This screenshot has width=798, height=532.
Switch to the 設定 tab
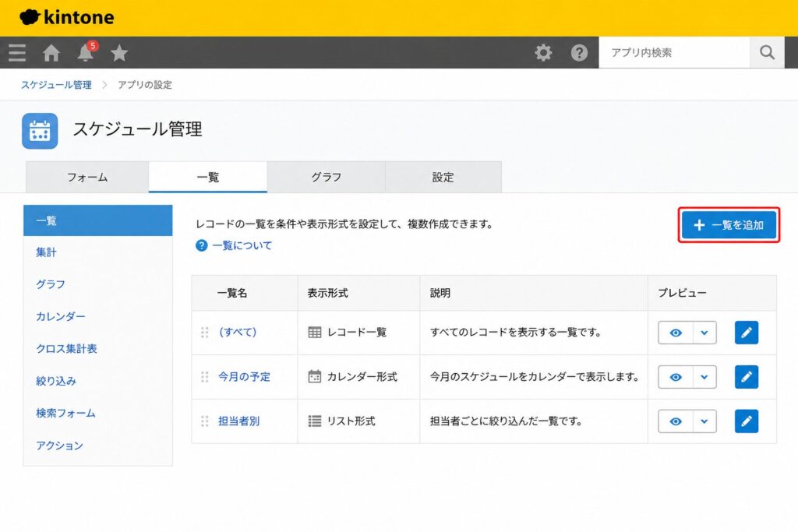(x=443, y=177)
